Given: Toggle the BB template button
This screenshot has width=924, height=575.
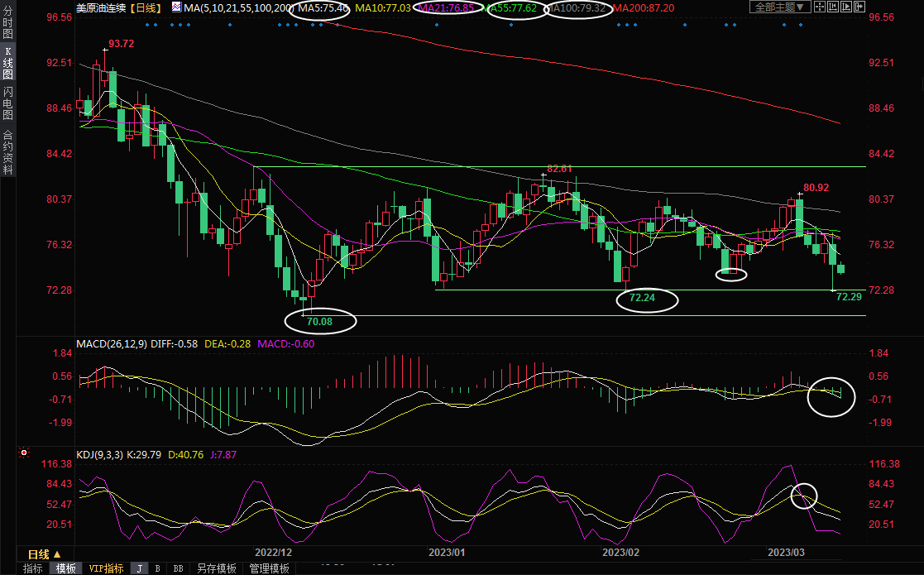Looking at the screenshot, I should (x=178, y=568).
